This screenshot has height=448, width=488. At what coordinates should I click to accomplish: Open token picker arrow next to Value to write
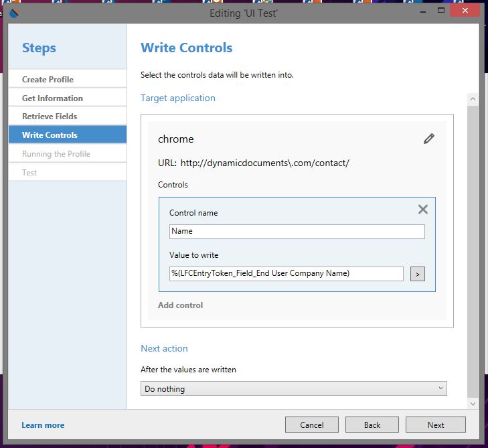[417, 274]
